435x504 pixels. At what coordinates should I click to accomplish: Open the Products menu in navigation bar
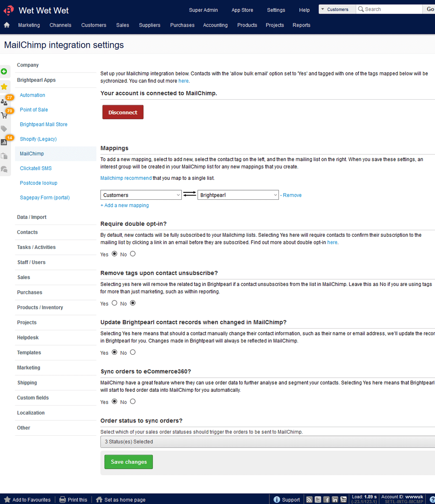pos(247,25)
